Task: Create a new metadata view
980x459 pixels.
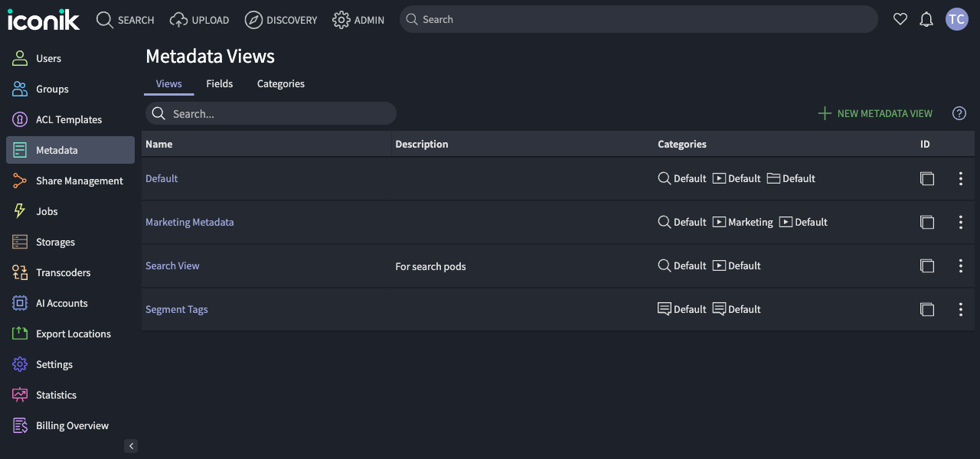Action: tap(875, 113)
